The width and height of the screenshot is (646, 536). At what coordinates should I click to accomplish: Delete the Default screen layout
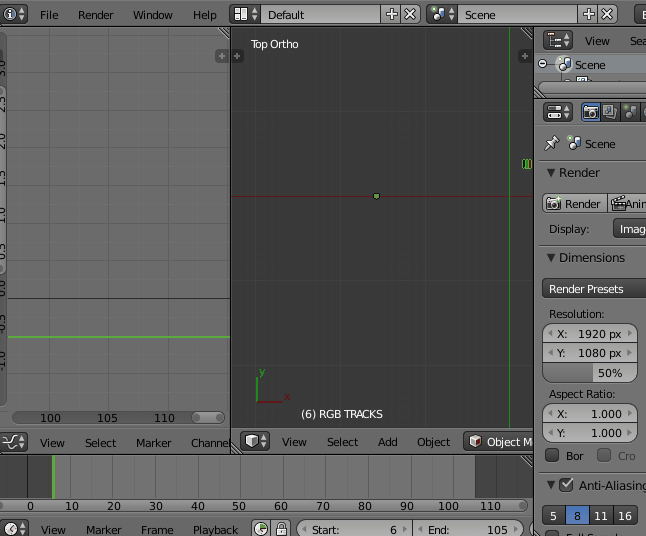pos(410,14)
